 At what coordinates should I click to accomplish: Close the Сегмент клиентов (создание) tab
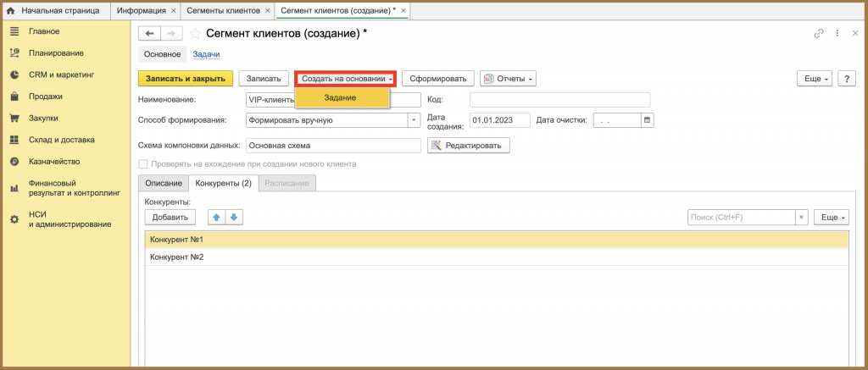(403, 10)
